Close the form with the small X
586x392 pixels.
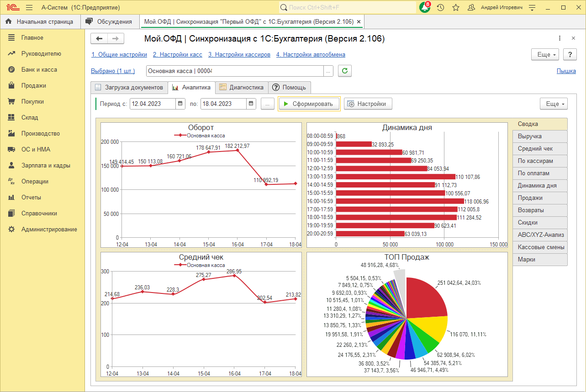pyautogui.click(x=573, y=38)
